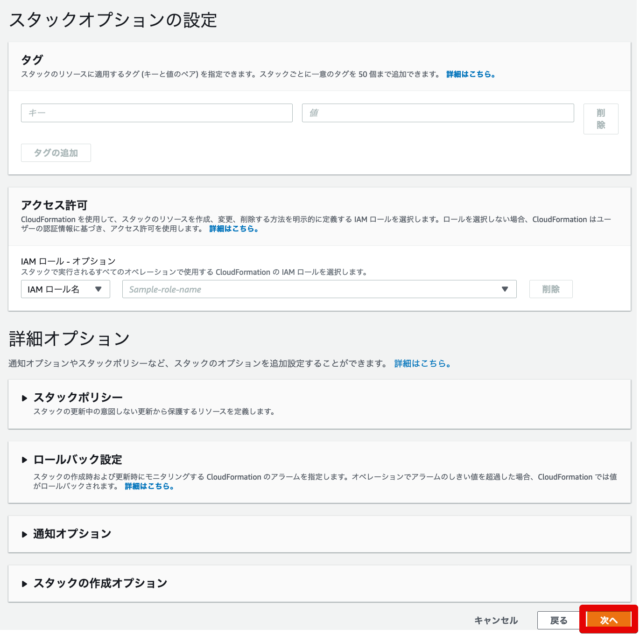Expand the スタックポリシー section
The height and width of the screenshot is (635, 640).
[78, 397]
